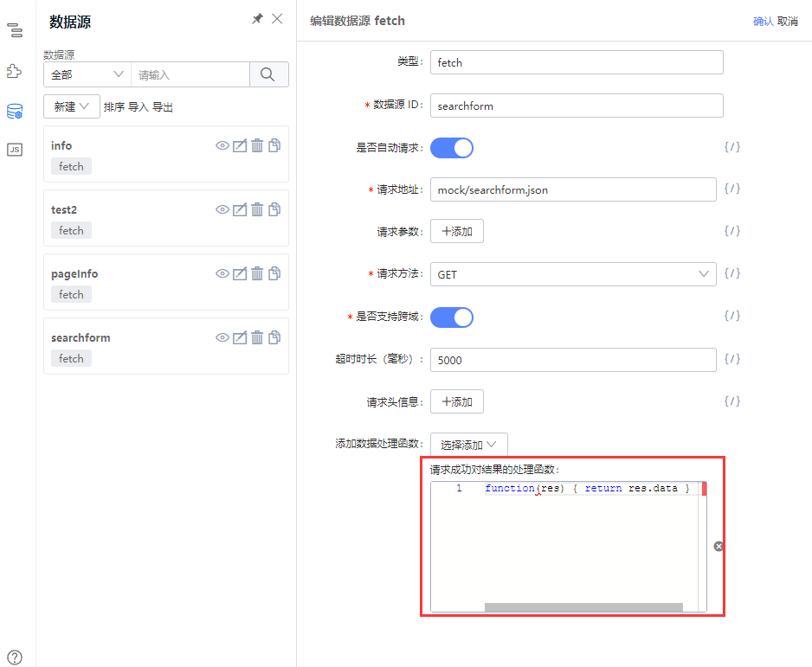
Task: Open the 请求方法 GET dropdown
Action: (573, 274)
